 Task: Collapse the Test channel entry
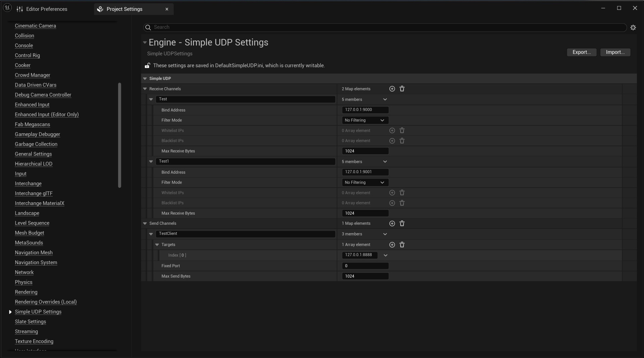(x=151, y=99)
